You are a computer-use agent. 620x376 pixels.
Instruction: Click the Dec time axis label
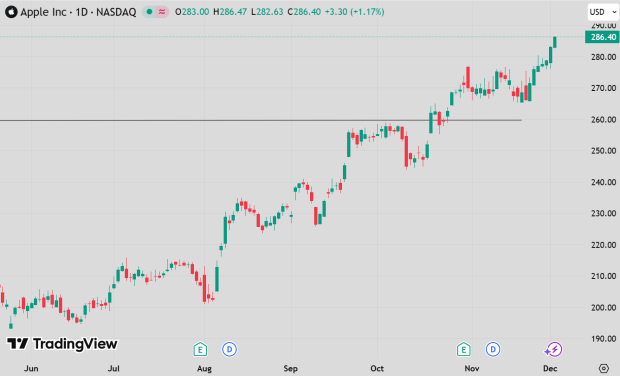[550, 368]
